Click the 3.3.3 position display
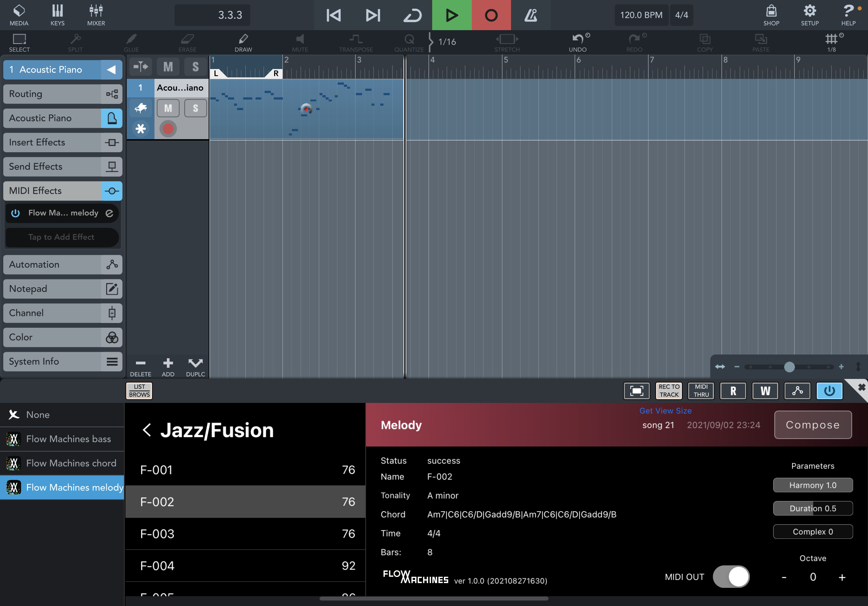The height and width of the screenshot is (606, 868). 212,15
